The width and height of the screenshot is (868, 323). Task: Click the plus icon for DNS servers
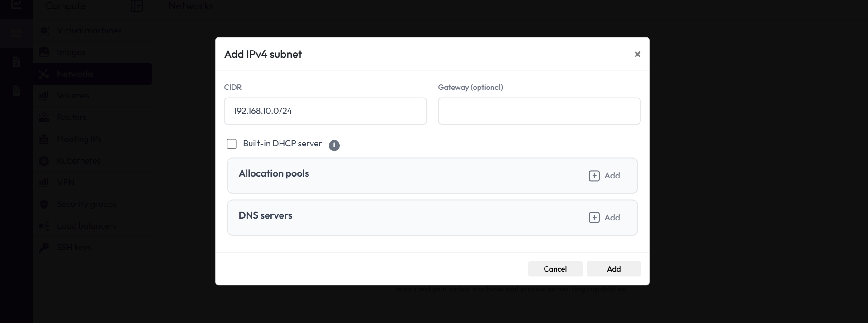[594, 218]
